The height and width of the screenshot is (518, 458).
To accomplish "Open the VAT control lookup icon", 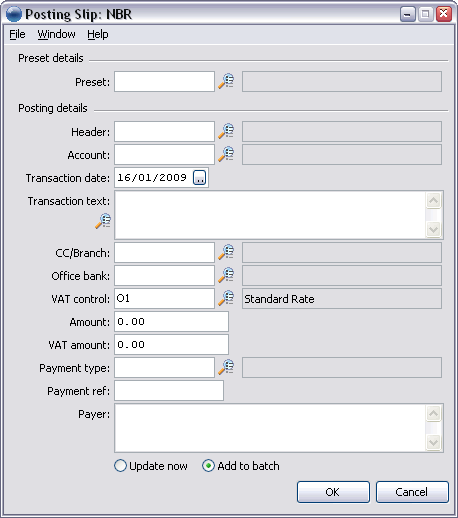I will 226,298.
